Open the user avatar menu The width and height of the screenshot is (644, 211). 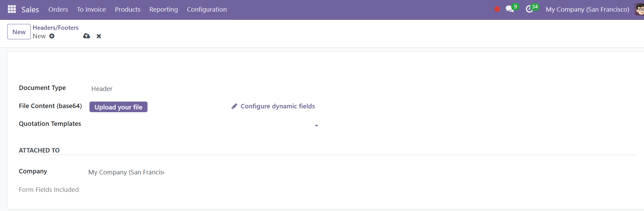(640, 9)
